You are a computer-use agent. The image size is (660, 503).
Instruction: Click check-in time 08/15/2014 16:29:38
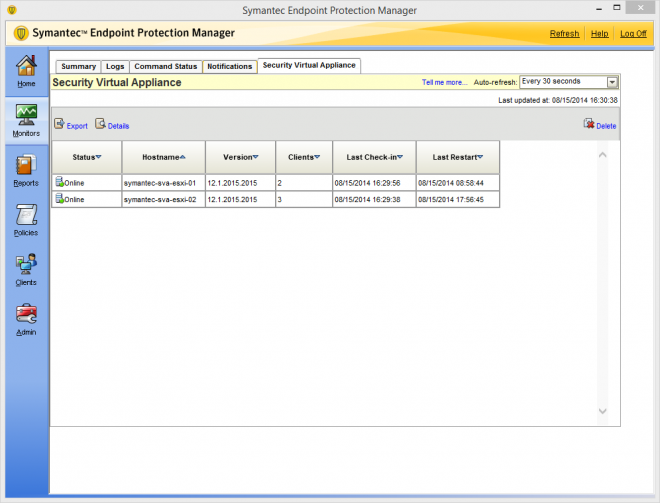[374, 200]
